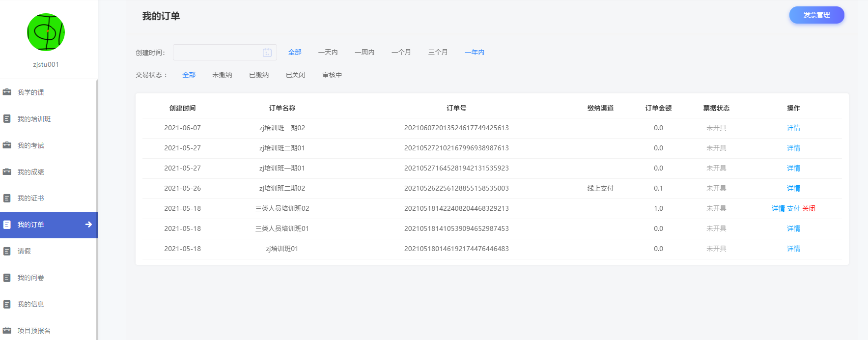Image resolution: width=868 pixels, height=340 pixels.
Task: Click the document icon beside 我的证书
Action: click(x=7, y=198)
